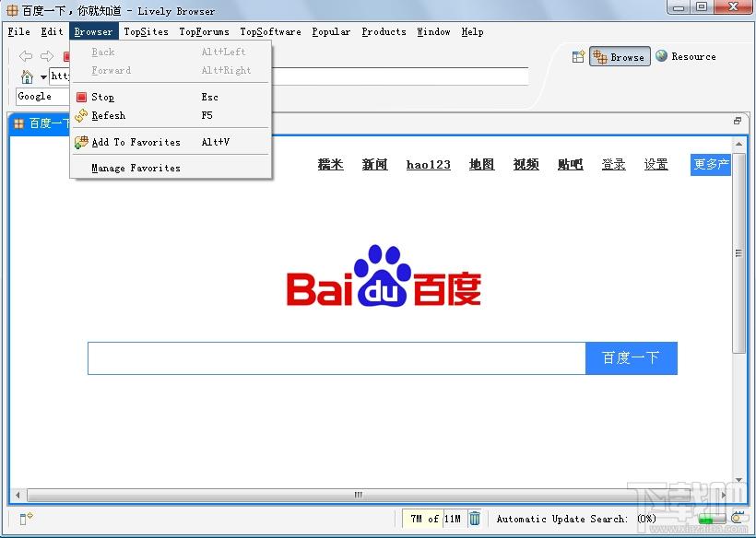
Task: Click the forward arrow toolbar icon
Action: tap(47, 56)
